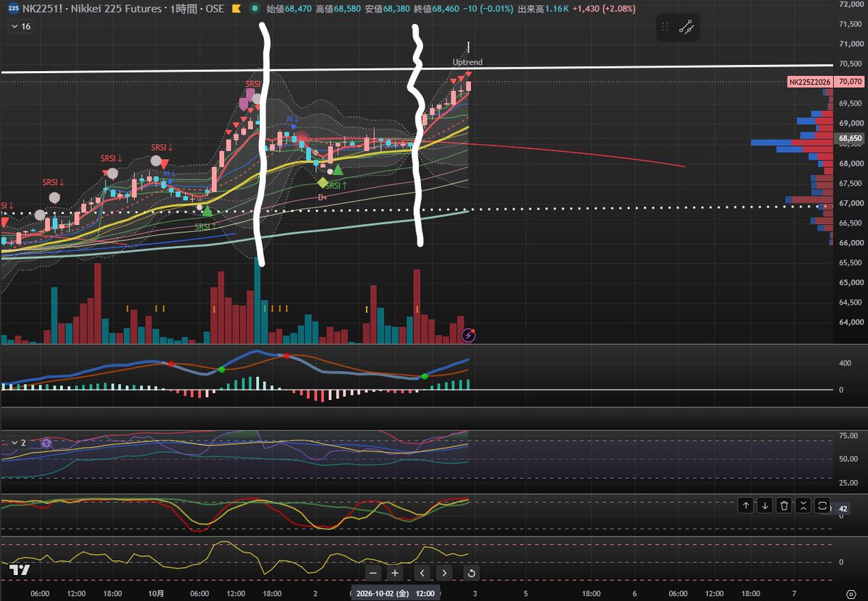
Task: Click the orange flag icon beside OSE
Action: (x=236, y=7)
